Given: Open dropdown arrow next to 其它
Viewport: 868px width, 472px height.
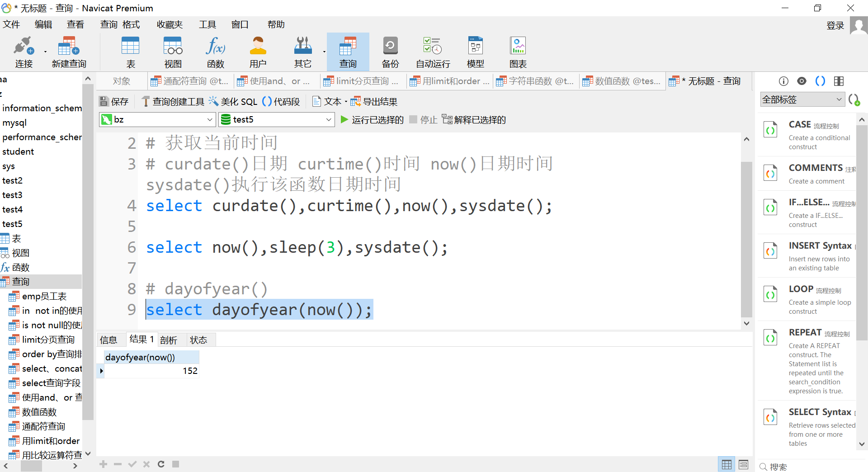Looking at the screenshot, I should tap(324, 52).
